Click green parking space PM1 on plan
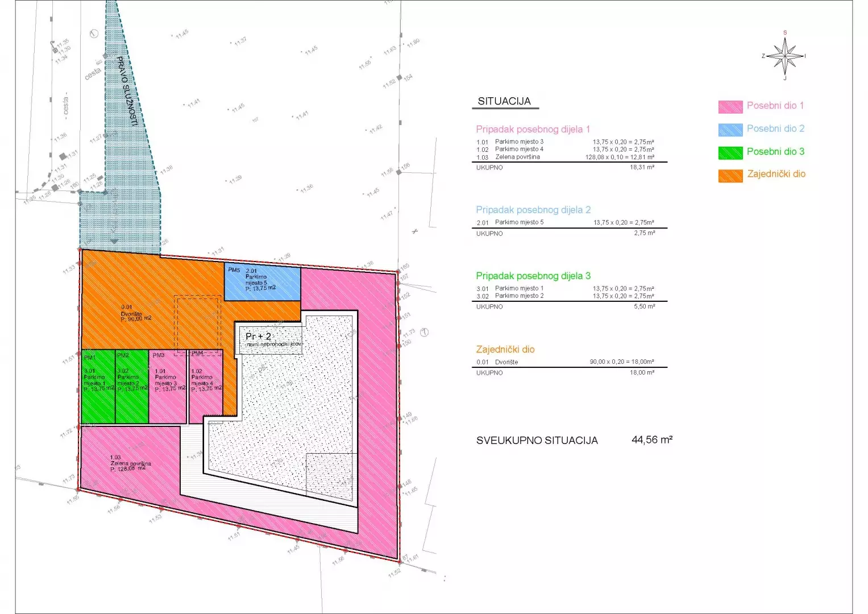 (x=98, y=387)
